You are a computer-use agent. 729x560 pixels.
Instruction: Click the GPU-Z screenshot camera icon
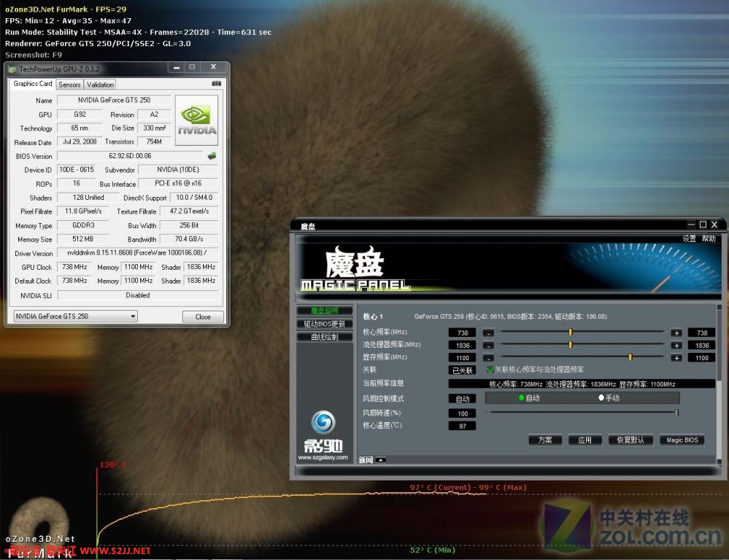216,84
